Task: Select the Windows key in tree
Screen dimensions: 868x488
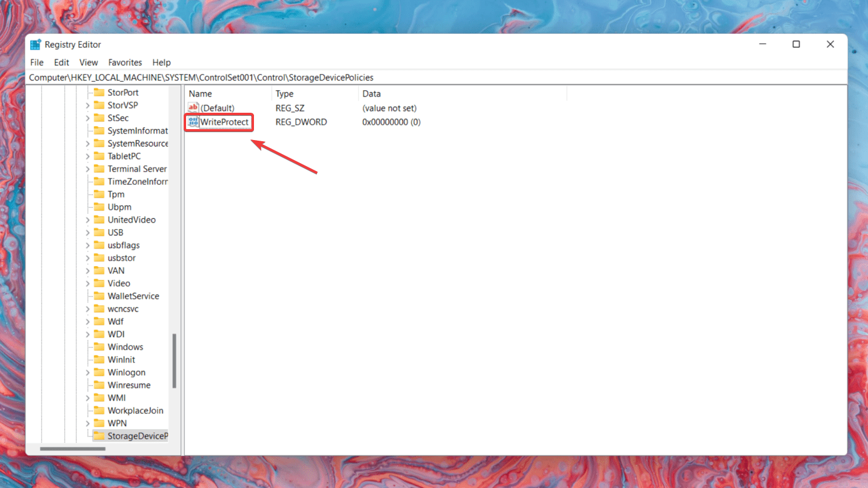Action: click(125, 347)
